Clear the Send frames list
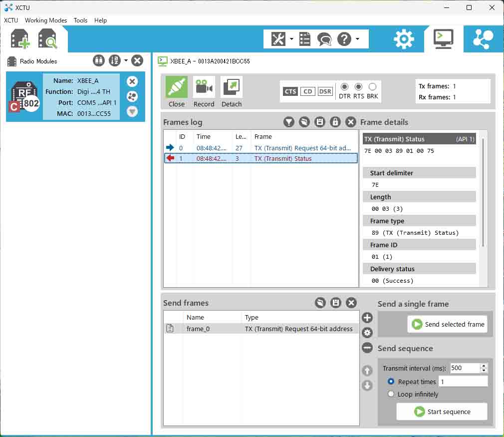Image resolution: width=504 pixels, height=437 pixels. [x=351, y=303]
